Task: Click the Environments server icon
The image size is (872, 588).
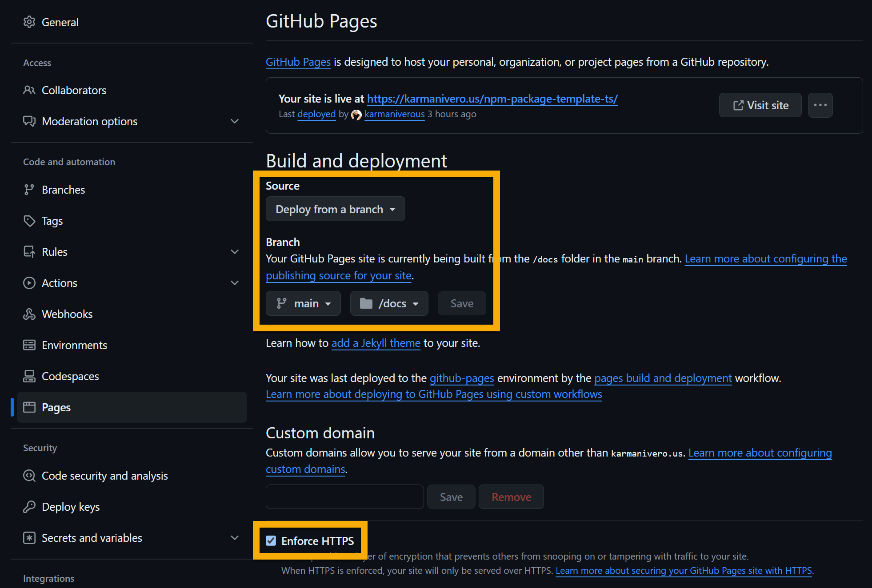Action: click(29, 345)
